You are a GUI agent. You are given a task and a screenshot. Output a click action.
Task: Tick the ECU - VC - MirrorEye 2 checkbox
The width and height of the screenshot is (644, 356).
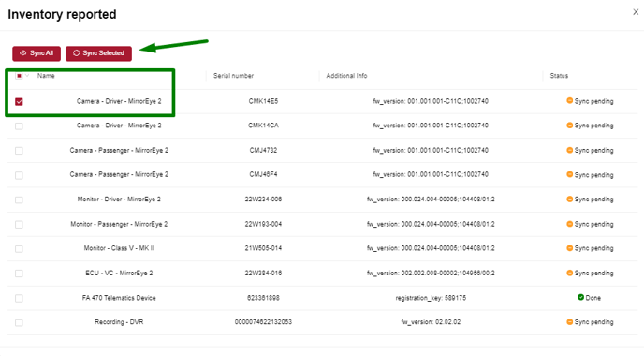[19, 274]
